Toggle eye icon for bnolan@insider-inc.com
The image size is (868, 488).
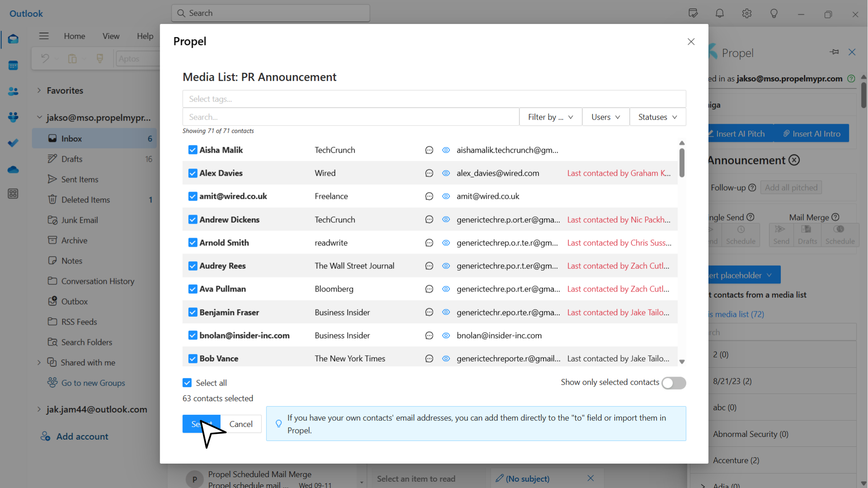click(446, 336)
